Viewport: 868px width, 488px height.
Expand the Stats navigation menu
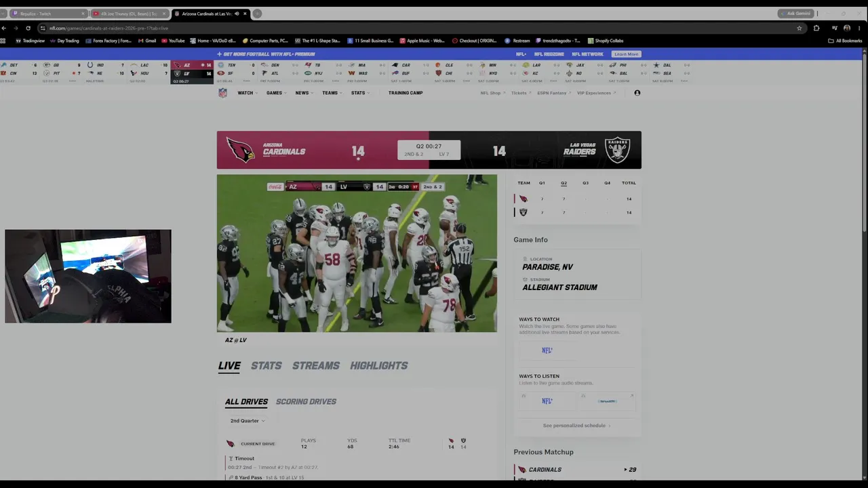[360, 93]
